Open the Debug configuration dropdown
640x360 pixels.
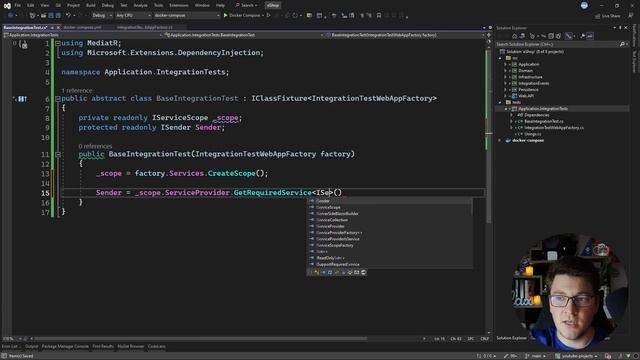pyautogui.click(x=102, y=16)
